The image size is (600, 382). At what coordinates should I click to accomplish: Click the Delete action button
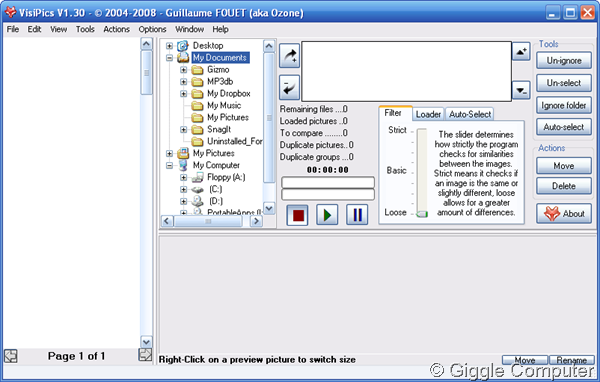564,186
